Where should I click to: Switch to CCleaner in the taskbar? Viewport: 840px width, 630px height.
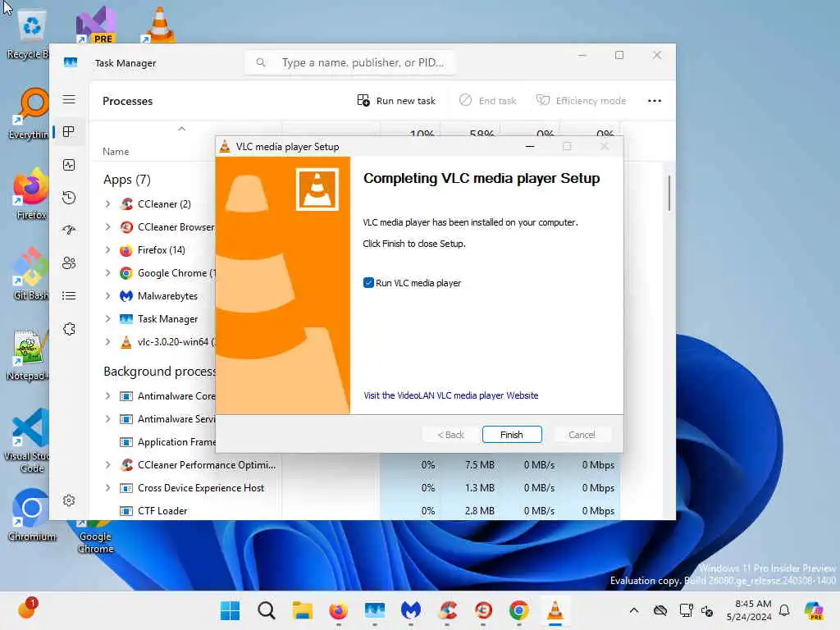coord(447,610)
